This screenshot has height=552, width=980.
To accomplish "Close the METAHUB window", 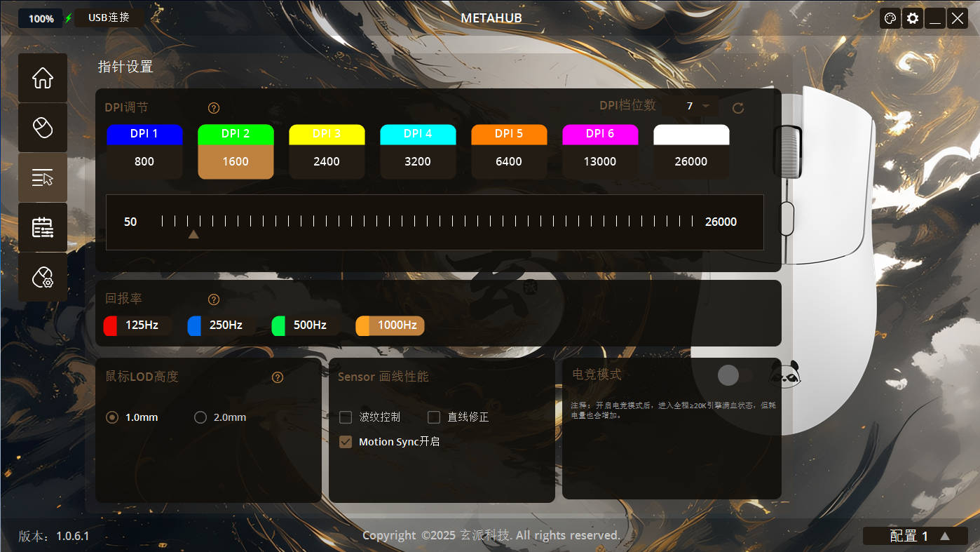I will click(958, 18).
